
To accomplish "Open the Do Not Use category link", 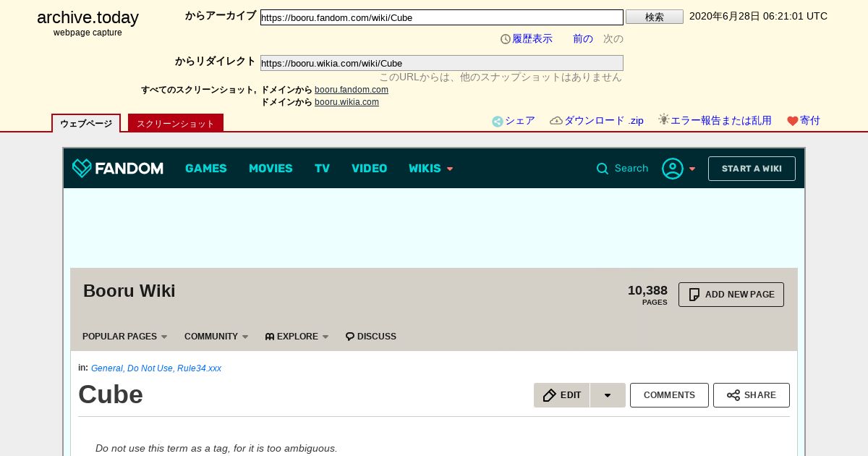I will pyautogui.click(x=150, y=368).
